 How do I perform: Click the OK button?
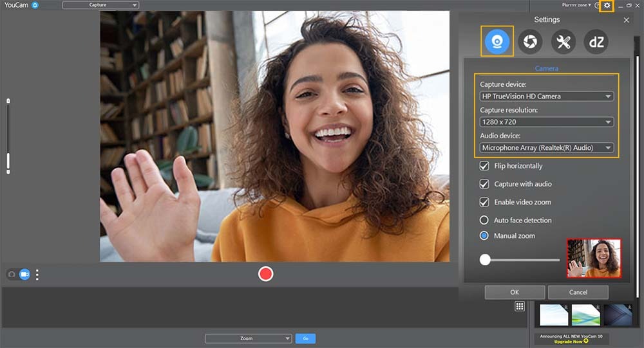tap(515, 292)
